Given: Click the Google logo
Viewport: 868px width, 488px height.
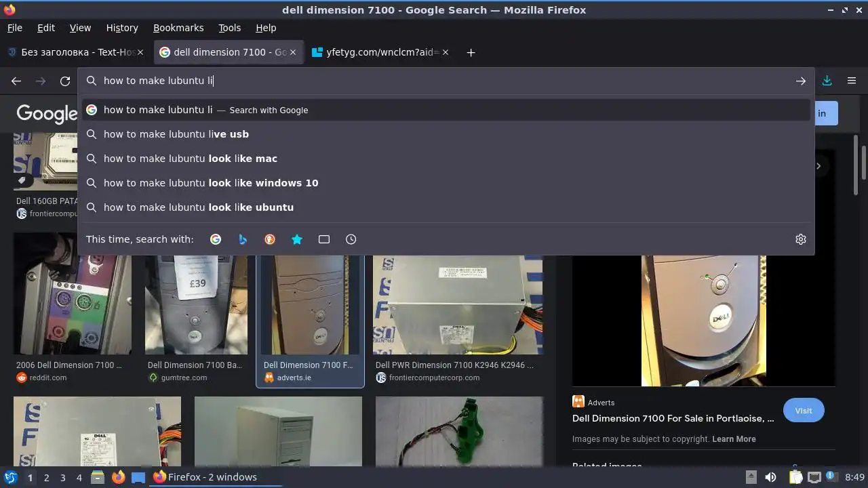Looking at the screenshot, I should coord(47,114).
